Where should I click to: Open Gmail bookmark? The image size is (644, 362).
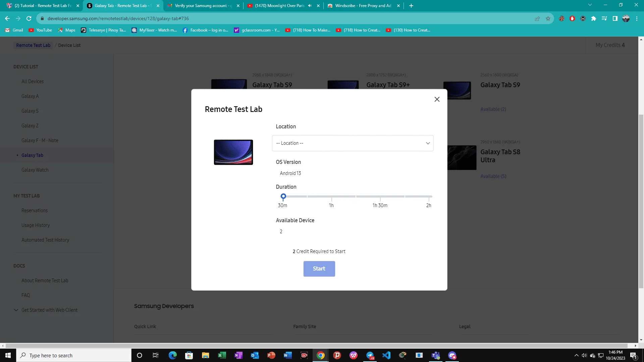coord(14,30)
